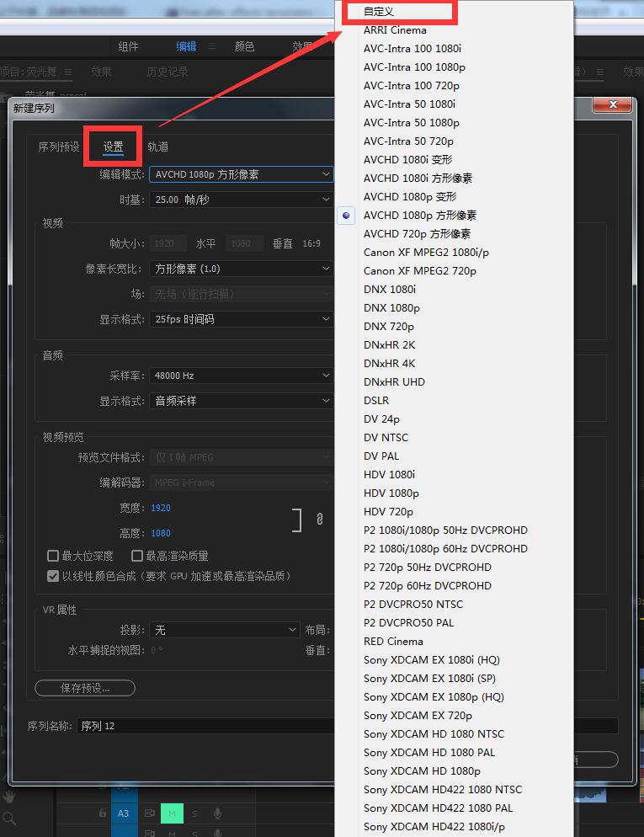Select the Hand tool in the toolbar
644x837 pixels.
click(x=8, y=797)
